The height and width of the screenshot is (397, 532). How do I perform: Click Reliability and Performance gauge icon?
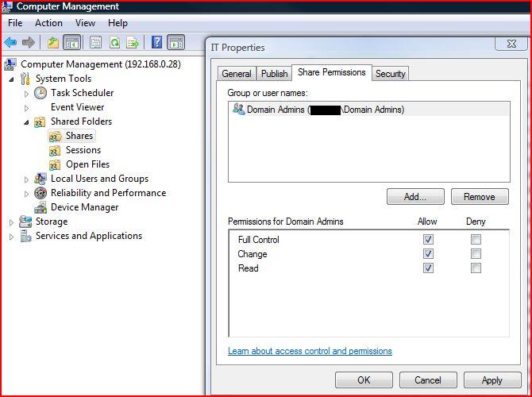tap(40, 193)
